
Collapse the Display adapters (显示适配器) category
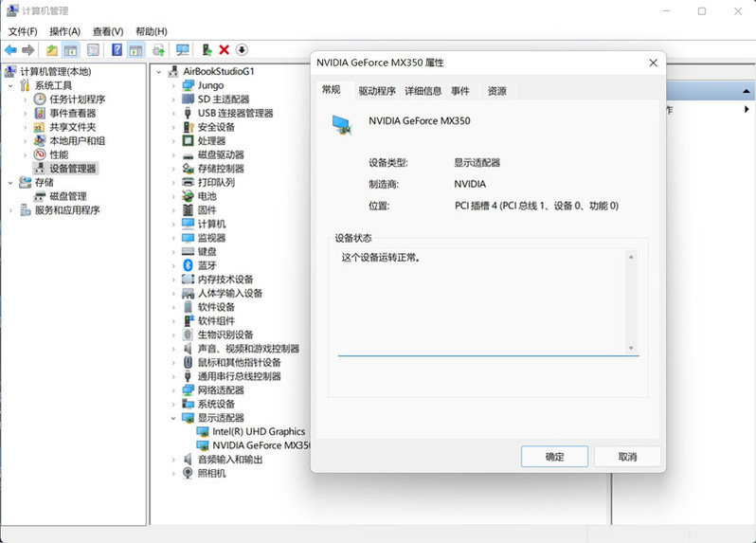(173, 418)
